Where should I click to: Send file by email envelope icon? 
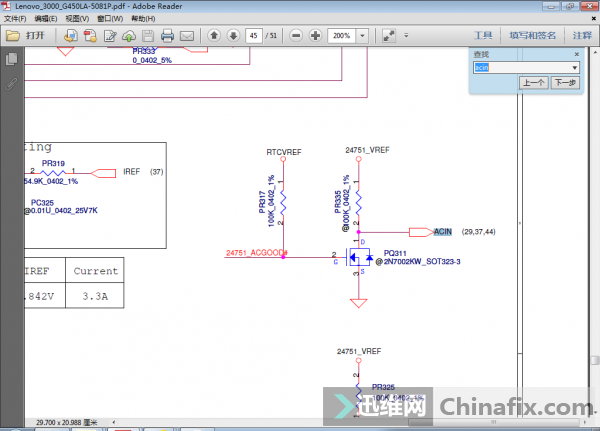[x=187, y=36]
